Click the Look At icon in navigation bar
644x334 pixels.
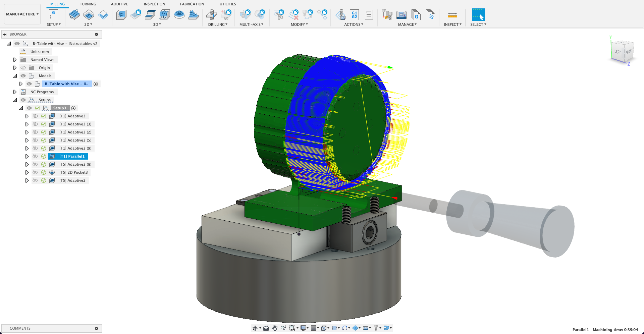(x=266, y=328)
